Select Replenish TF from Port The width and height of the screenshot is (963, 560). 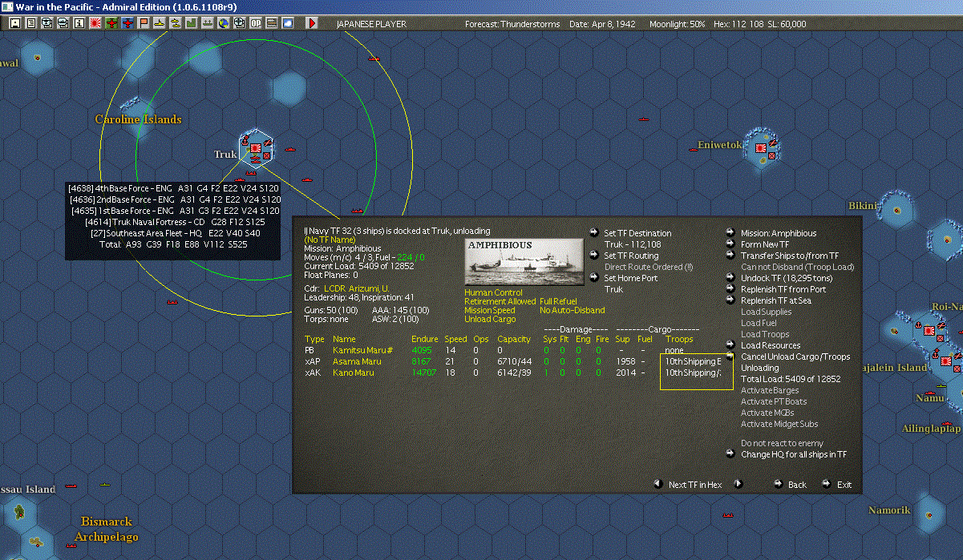tap(783, 289)
